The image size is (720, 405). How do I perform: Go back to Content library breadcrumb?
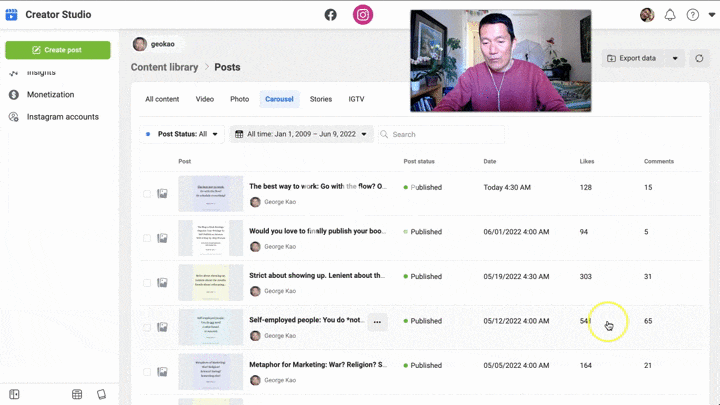(164, 67)
